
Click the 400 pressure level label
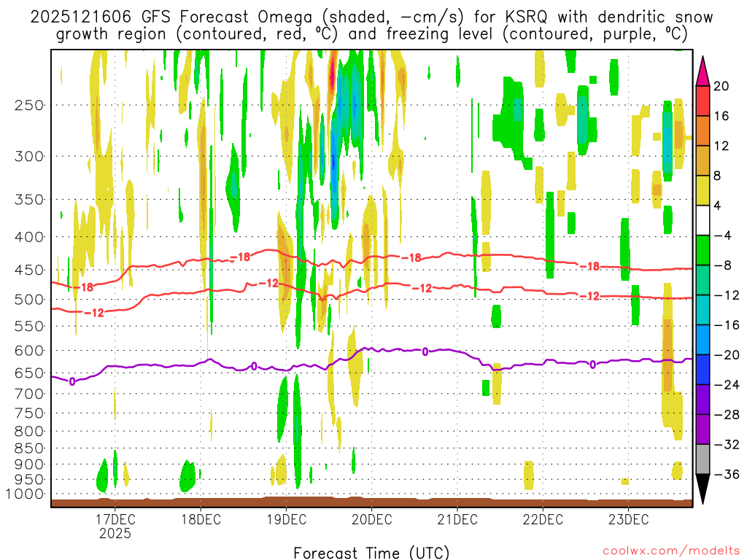(x=29, y=237)
